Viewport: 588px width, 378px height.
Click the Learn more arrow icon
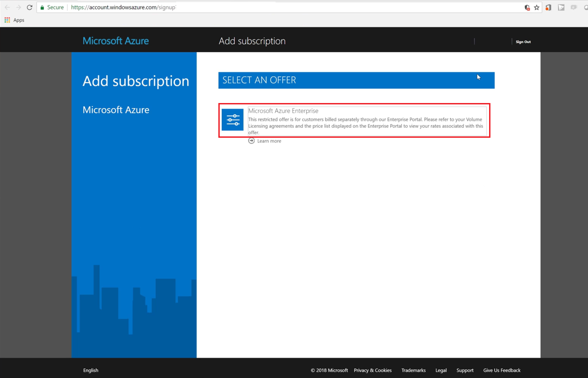[x=251, y=141]
